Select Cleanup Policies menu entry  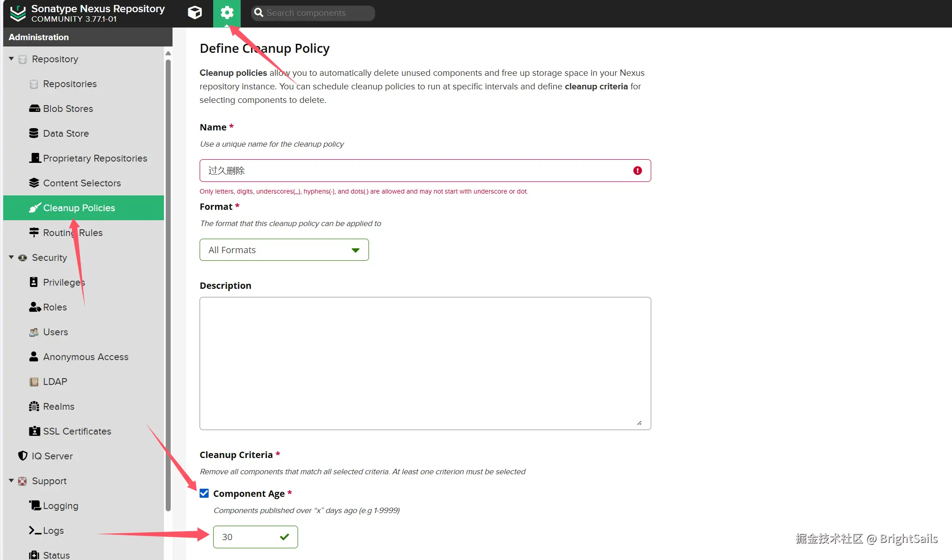[x=84, y=208]
